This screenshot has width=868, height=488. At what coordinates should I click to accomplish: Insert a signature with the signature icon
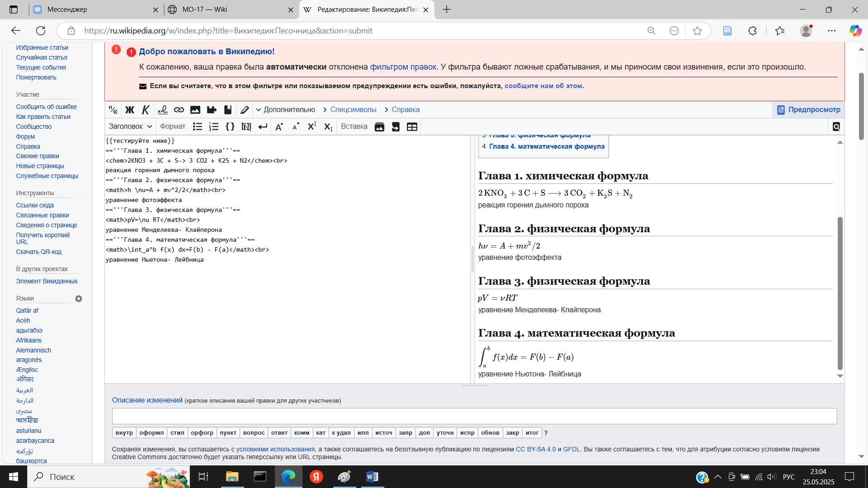pos(162,110)
